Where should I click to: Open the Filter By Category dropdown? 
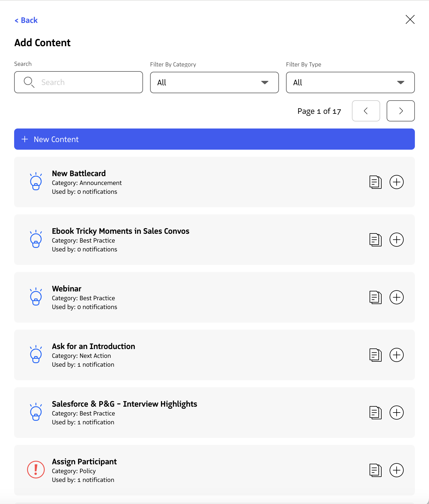[x=214, y=82]
